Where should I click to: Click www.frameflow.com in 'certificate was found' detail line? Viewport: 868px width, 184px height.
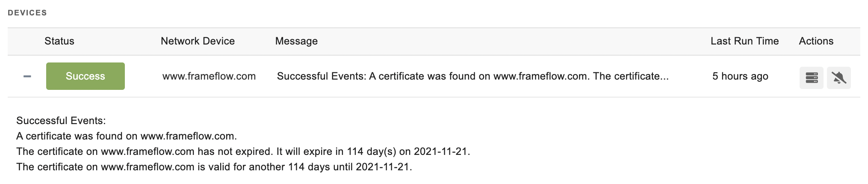[x=187, y=136]
